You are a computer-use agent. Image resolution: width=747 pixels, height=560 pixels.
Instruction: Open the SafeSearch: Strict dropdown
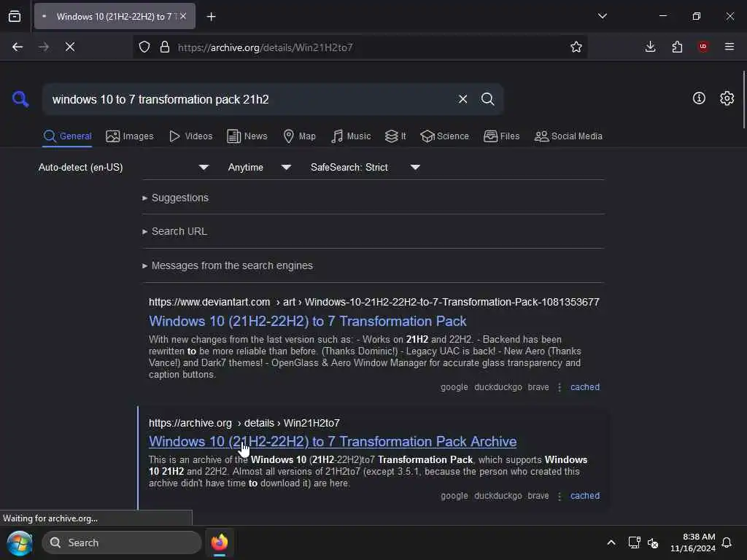(365, 167)
